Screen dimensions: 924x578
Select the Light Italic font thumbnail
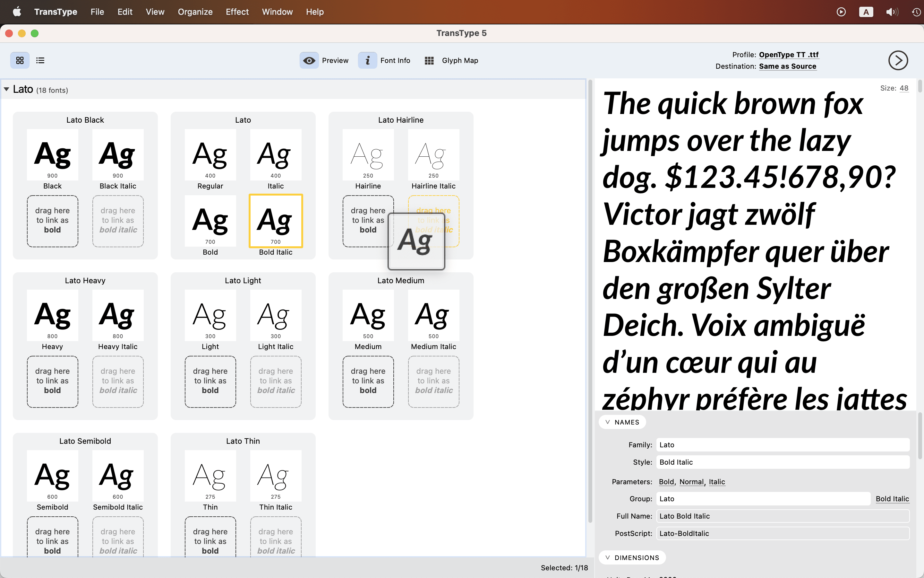276,315
